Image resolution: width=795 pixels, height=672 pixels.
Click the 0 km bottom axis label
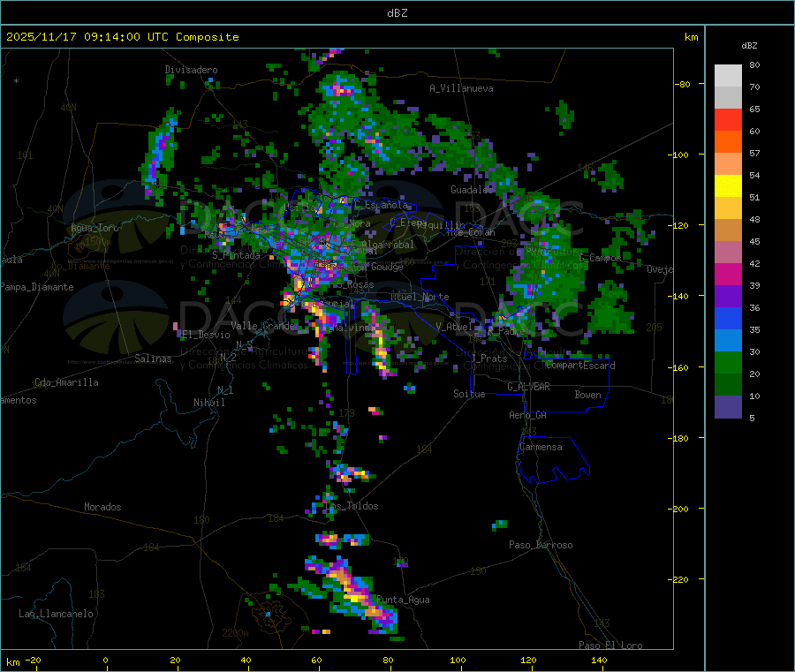click(x=105, y=661)
